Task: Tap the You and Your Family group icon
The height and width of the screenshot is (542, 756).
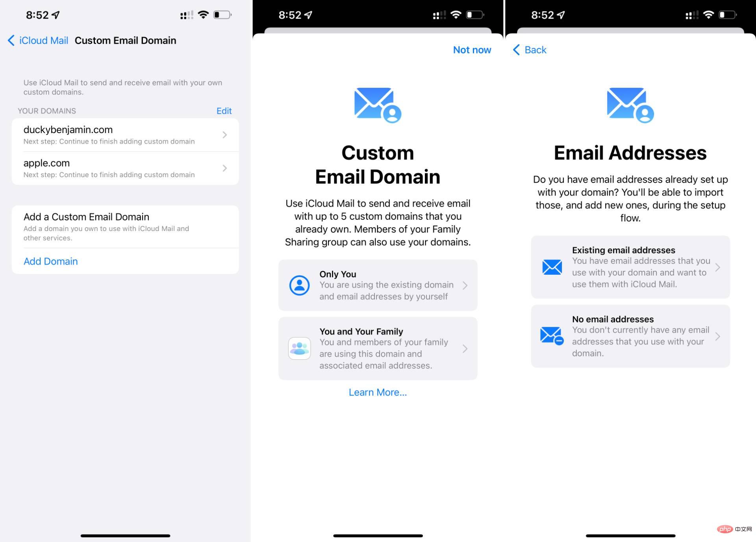Action: point(300,349)
